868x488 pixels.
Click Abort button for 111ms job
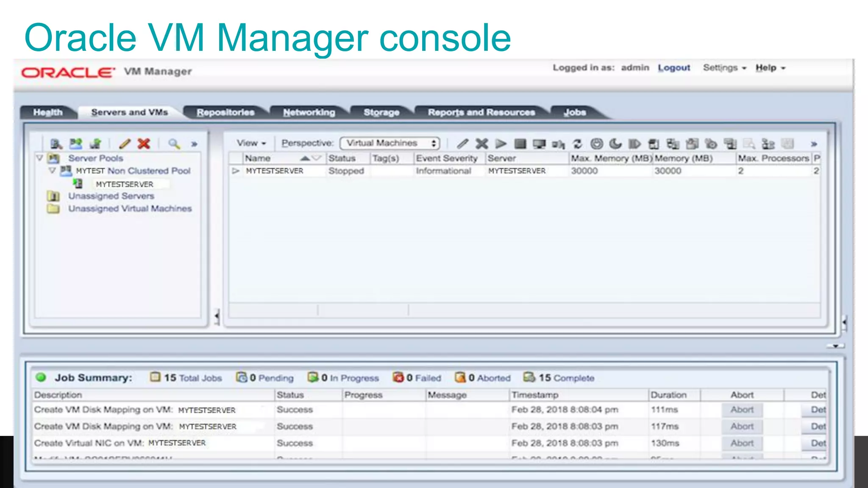pos(742,410)
